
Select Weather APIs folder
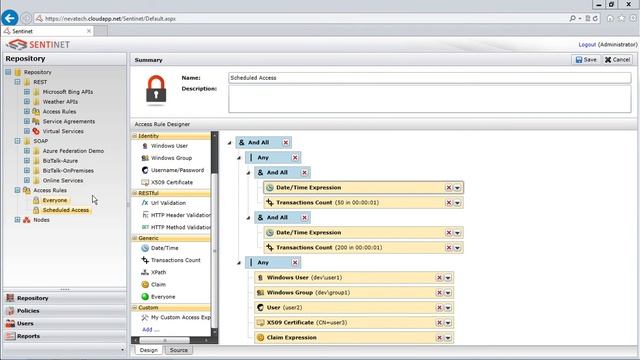click(60, 102)
